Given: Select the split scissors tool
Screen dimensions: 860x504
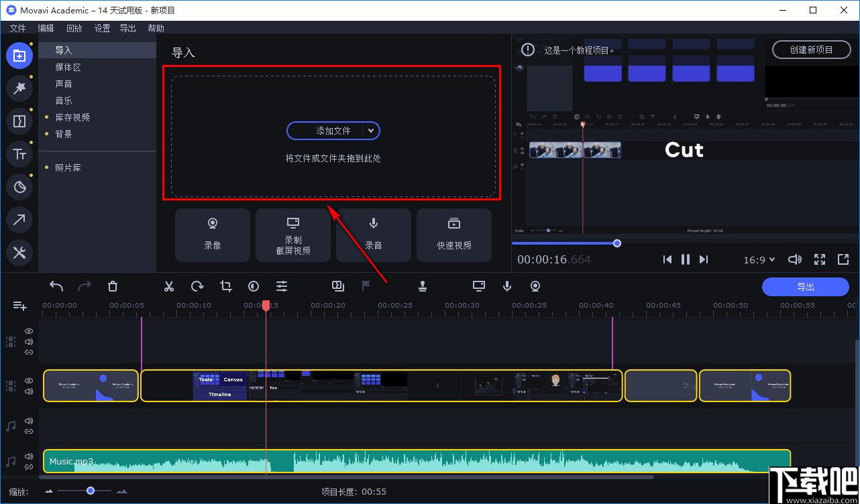Looking at the screenshot, I should pos(169,286).
